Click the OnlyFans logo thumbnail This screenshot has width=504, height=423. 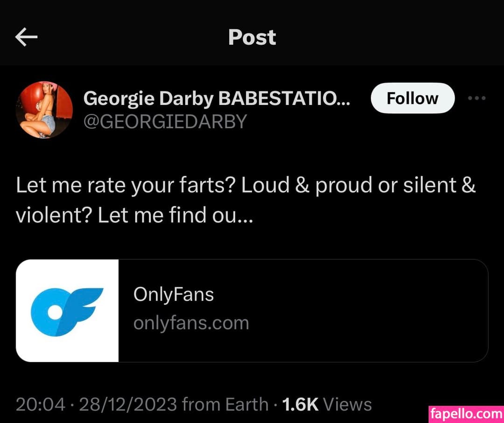tap(67, 311)
